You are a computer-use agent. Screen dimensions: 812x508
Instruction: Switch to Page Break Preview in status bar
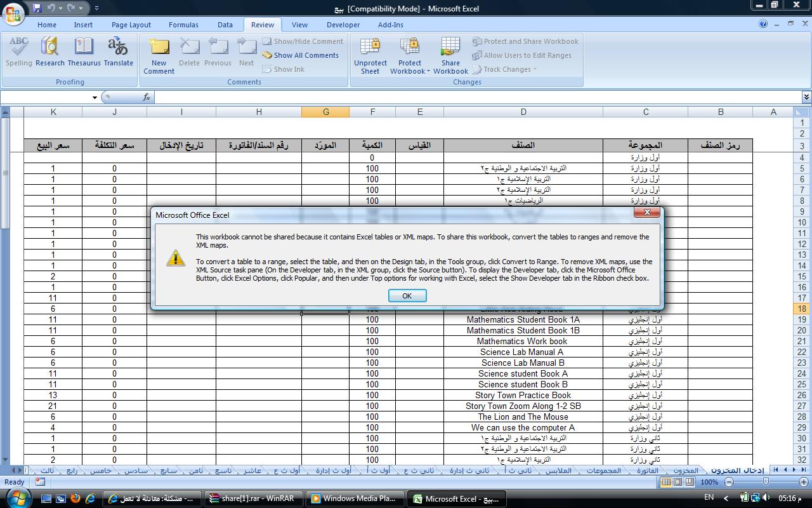tap(689, 482)
